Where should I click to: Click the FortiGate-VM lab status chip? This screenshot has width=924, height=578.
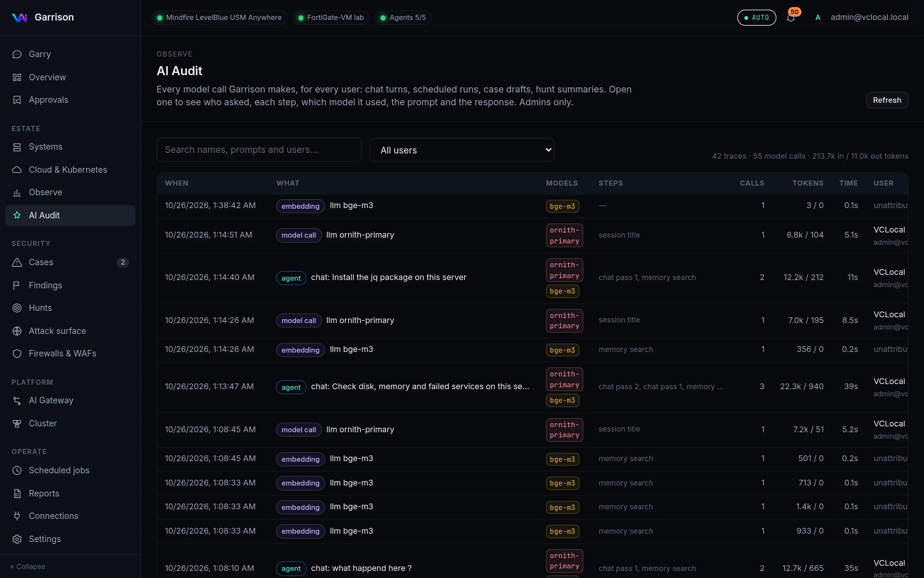[331, 18]
